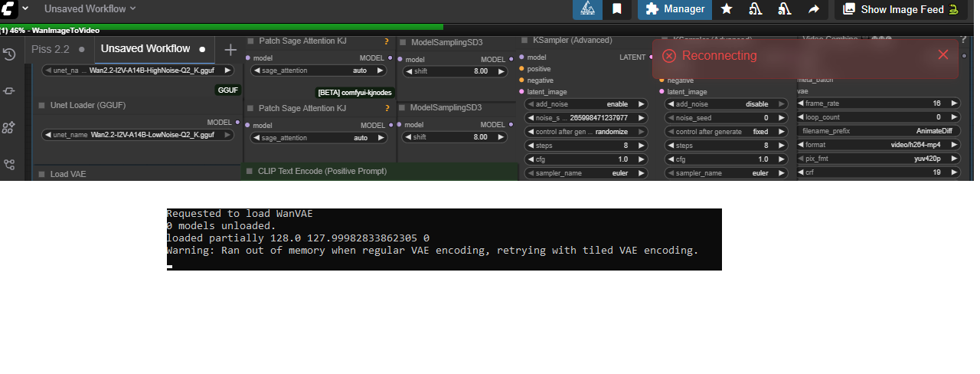Image resolution: width=980 pixels, height=374 pixels.
Task: Click the star icon next to Manager
Action: [727, 9]
